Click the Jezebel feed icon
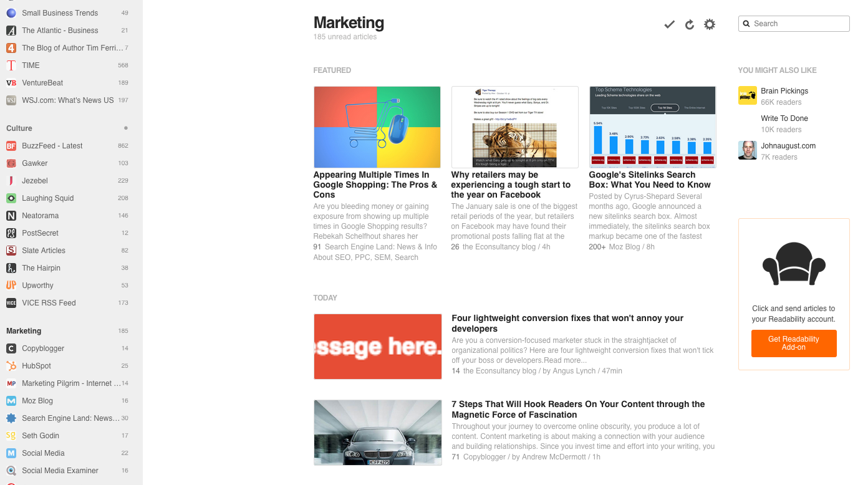Screen dimensions: 868x485 click(11, 181)
